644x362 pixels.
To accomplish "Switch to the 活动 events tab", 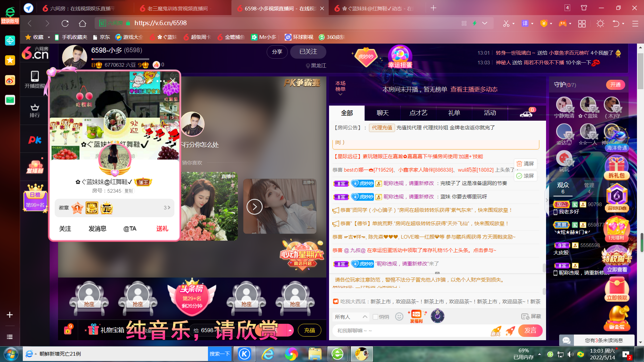I will click(490, 113).
